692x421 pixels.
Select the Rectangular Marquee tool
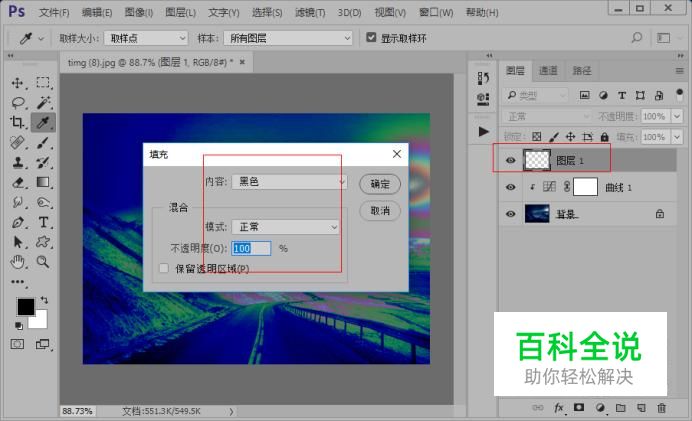(x=43, y=82)
